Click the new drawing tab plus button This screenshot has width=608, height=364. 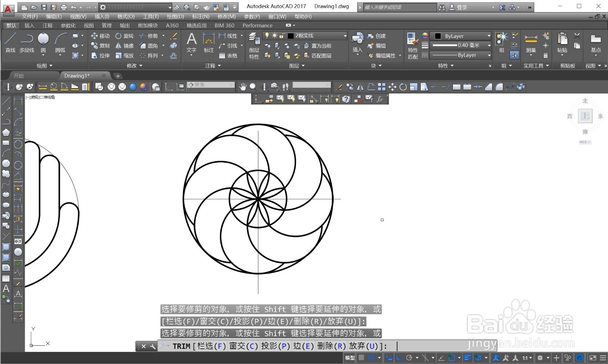click(x=118, y=76)
